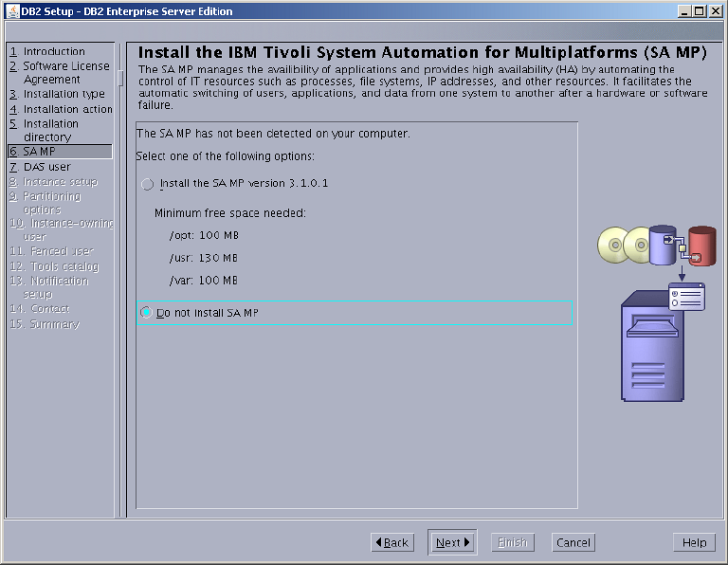Click the DB2 Setup title bar icon

coord(12,11)
